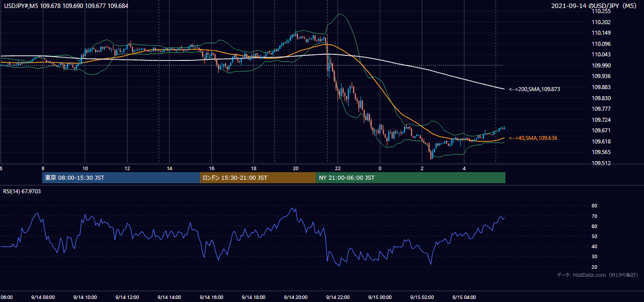644x302 pixels.
Task: Click RSI scale value 50
Action: [x=594, y=236]
